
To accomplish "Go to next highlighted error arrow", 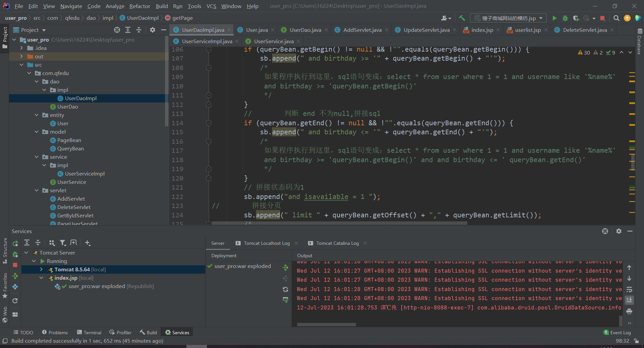I will tap(630, 53).
